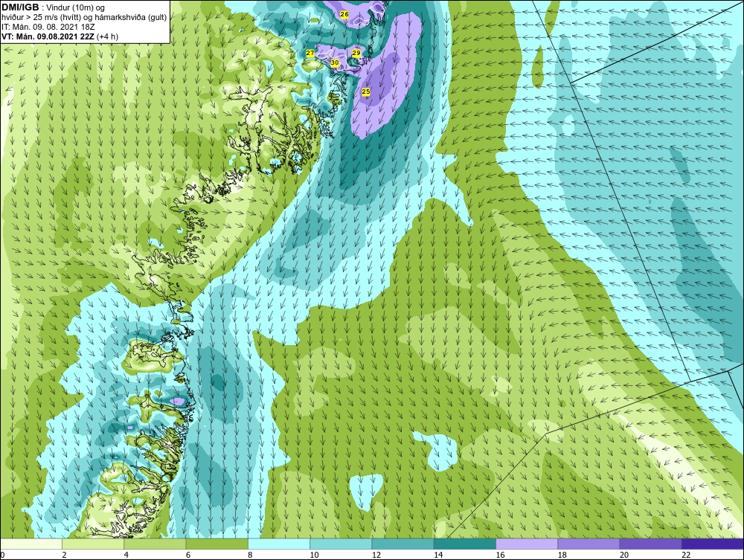Click scale number 10 on legend

(314, 556)
